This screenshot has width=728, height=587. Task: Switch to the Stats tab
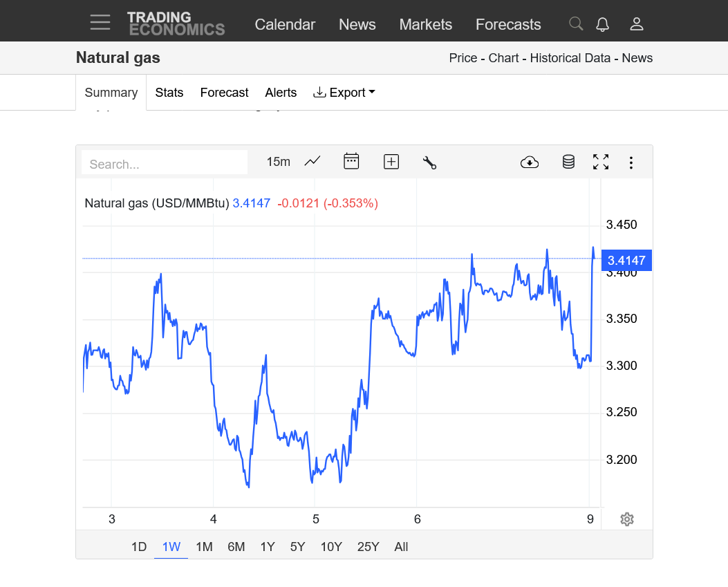coord(169,93)
